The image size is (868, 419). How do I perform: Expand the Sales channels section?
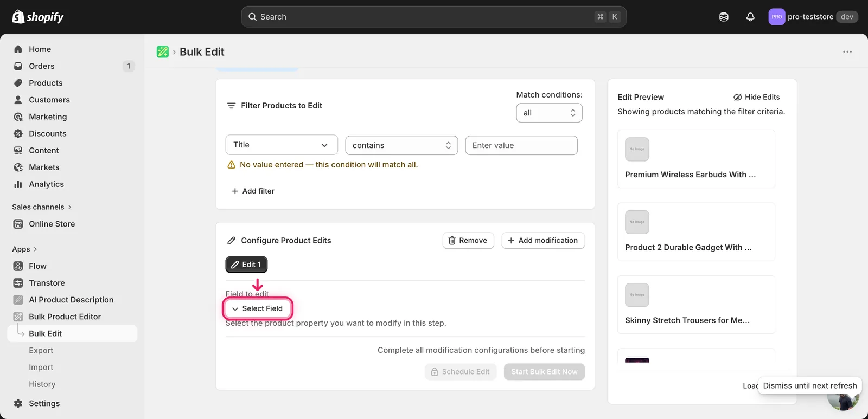tap(42, 207)
